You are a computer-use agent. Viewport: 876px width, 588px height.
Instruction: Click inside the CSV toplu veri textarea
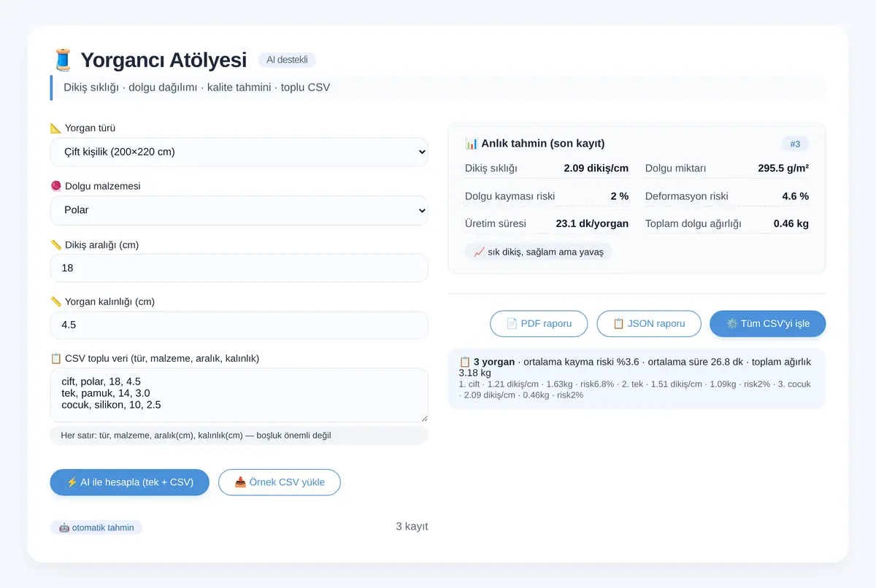239,395
